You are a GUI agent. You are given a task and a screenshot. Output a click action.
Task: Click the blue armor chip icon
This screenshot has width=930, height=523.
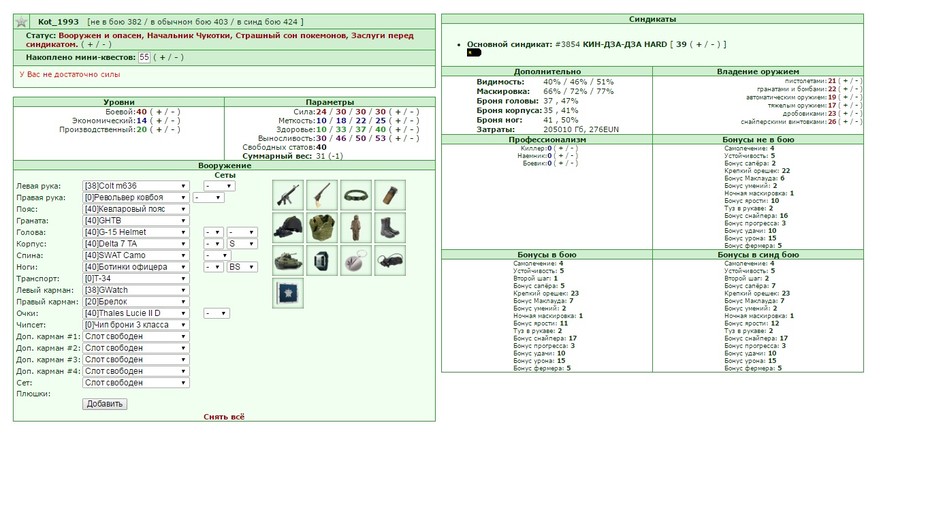pos(288,294)
